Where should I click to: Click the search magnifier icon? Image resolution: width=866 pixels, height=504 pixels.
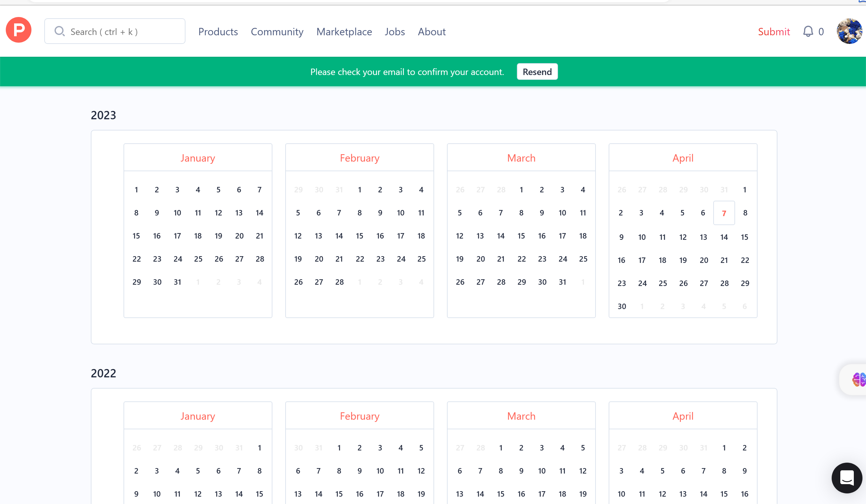(59, 32)
